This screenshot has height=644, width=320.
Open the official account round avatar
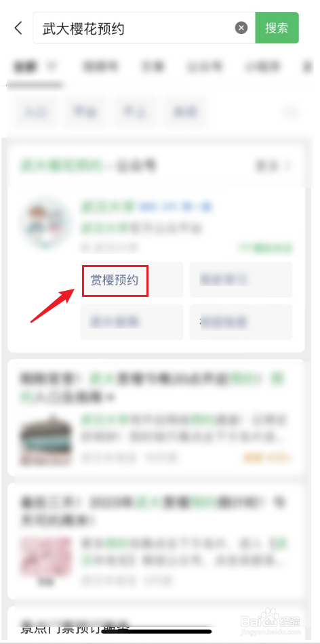45,224
